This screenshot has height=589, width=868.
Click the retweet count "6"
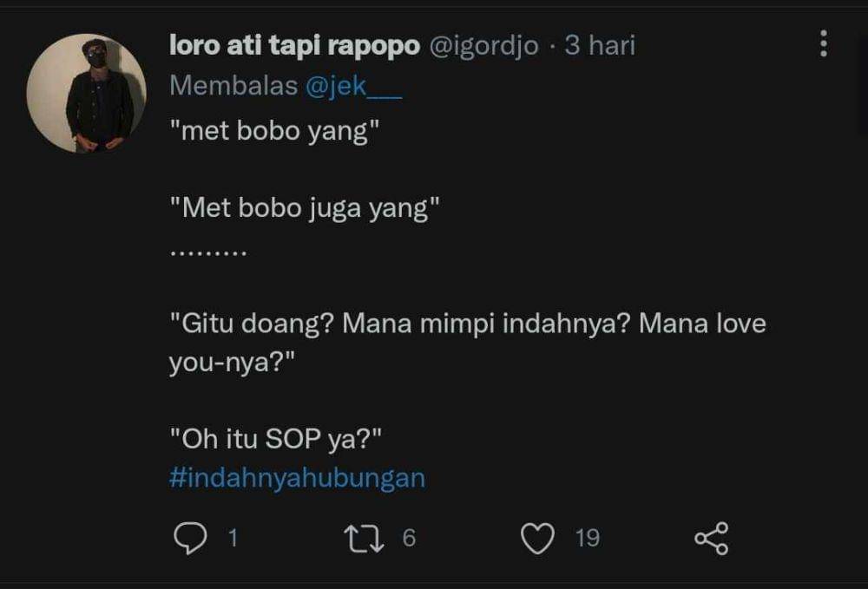409,539
